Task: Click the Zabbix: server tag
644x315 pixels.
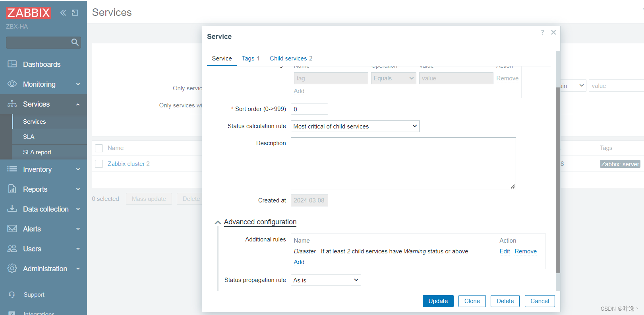Action: pos(620,164)
